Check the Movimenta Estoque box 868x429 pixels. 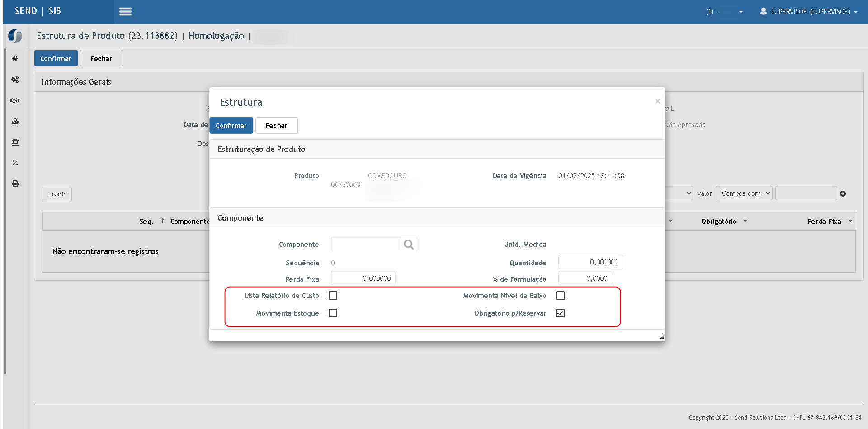click(x=333, y=313)
